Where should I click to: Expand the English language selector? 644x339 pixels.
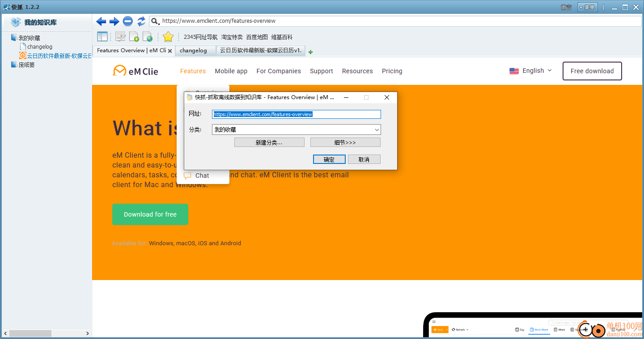point(531,71)
